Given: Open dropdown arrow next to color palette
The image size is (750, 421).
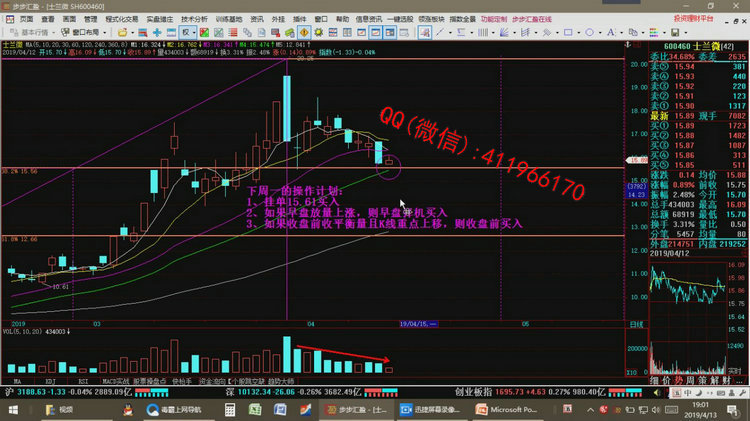Looking at the screenshot, I should [x=663, y=31].
